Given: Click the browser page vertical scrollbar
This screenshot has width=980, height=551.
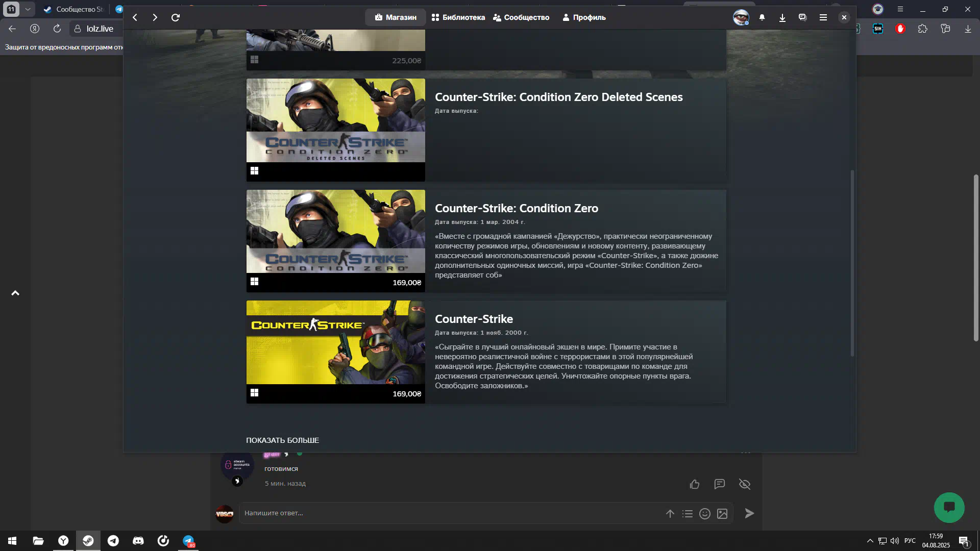Looking at the screenshot, I should (x=976, y=258).
